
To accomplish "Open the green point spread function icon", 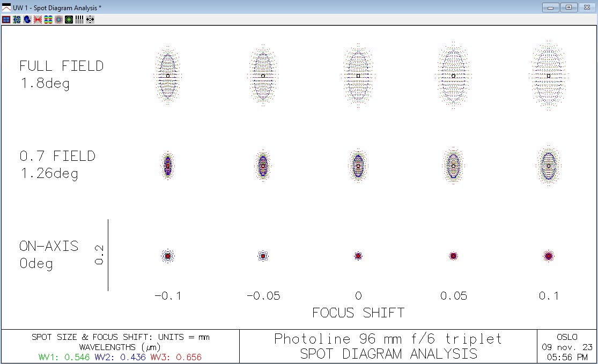I will (x=69, y=19).
